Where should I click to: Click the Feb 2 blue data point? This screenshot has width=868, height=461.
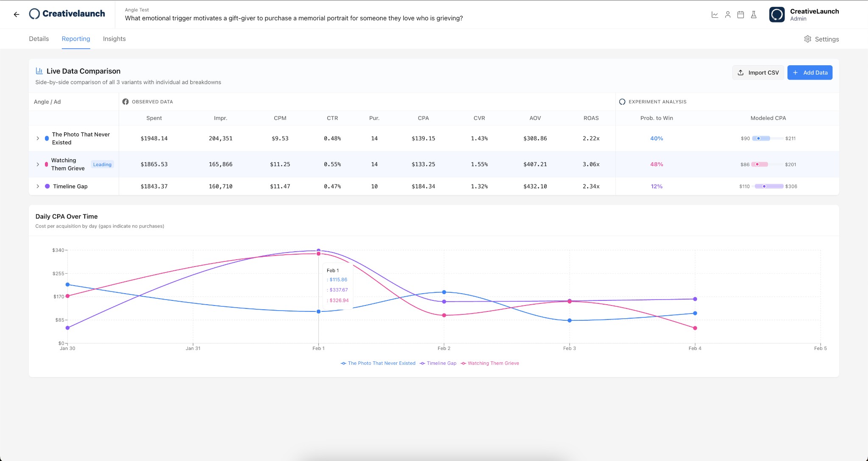(x=444, y=292)
